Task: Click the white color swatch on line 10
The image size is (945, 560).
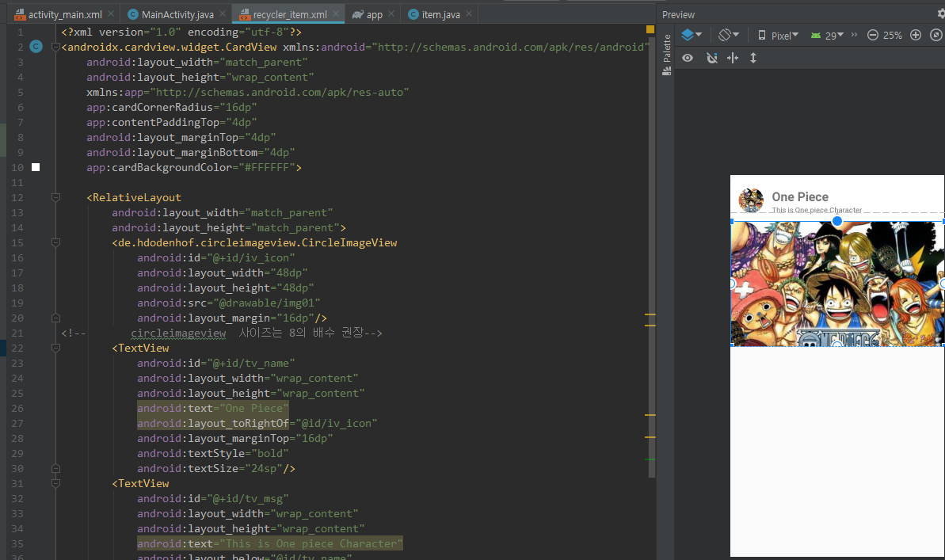Action: pyautogui.click(x=36, y=167)
